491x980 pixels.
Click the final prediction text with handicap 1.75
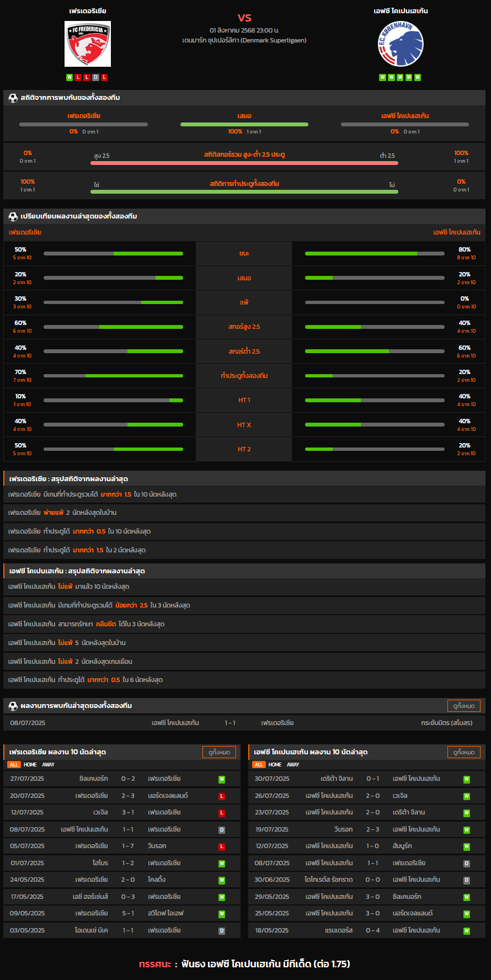click(x=265, y=964)
